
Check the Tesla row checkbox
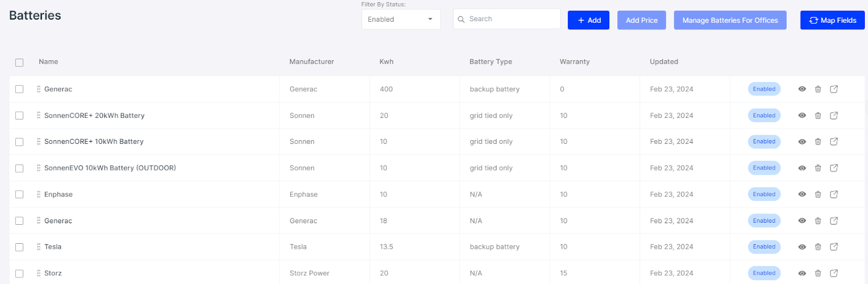point(20,247)
